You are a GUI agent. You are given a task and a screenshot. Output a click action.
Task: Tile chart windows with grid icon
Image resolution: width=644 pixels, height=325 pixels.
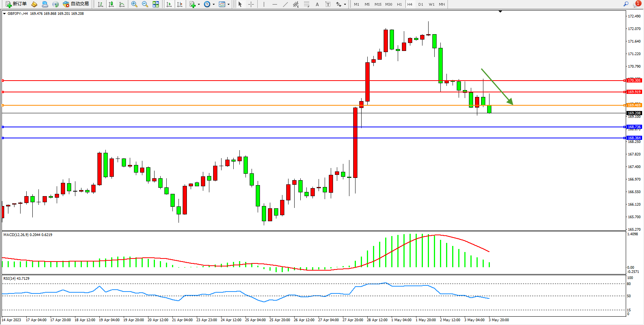[156, 4]
